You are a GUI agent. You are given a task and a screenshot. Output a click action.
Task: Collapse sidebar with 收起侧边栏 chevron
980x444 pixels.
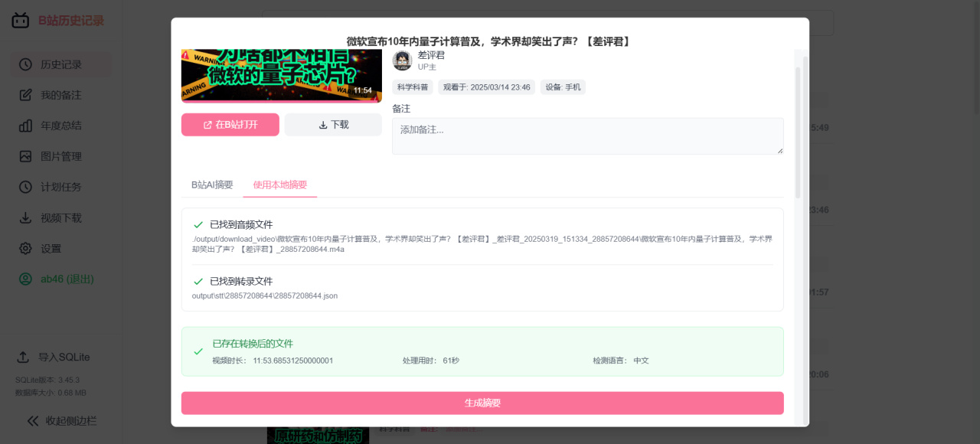[33, 420]
